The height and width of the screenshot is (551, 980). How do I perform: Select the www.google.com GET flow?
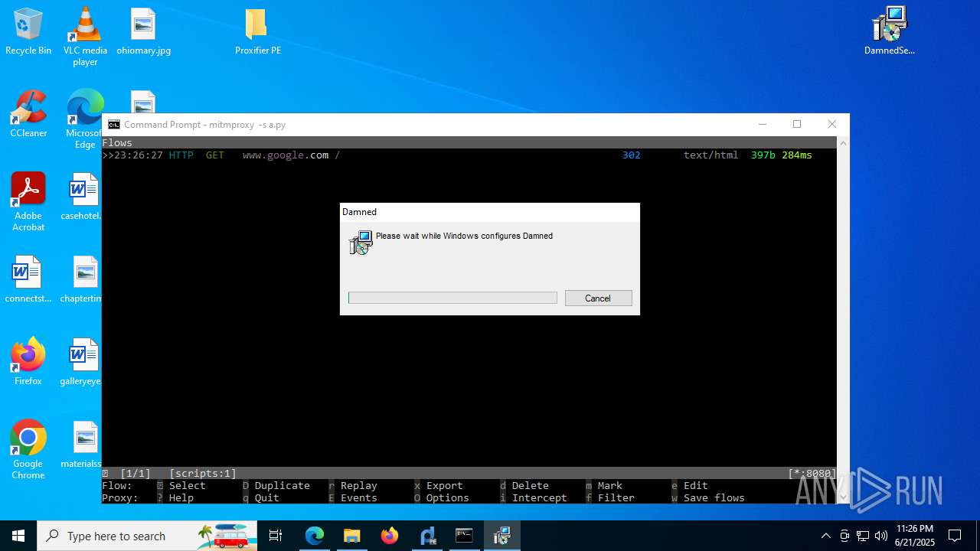(x=469, y=155)
